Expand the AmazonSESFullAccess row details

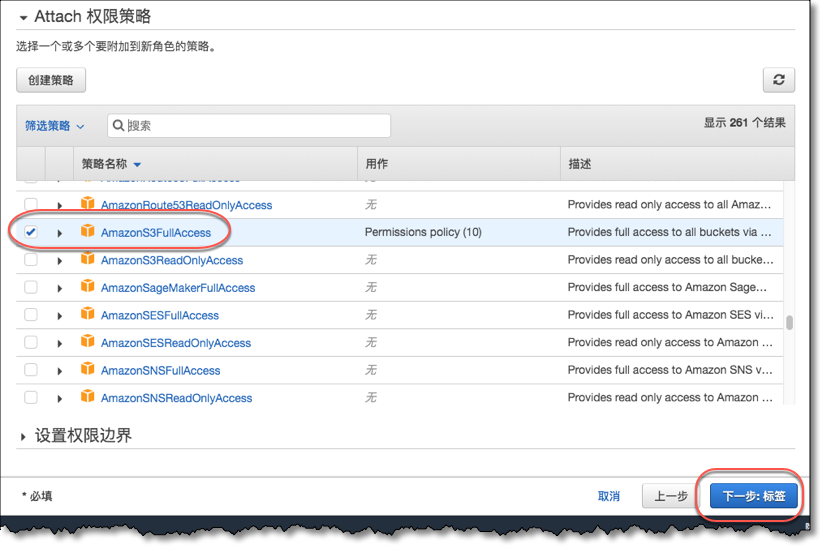pyautogui.click(x=60, y=316)
